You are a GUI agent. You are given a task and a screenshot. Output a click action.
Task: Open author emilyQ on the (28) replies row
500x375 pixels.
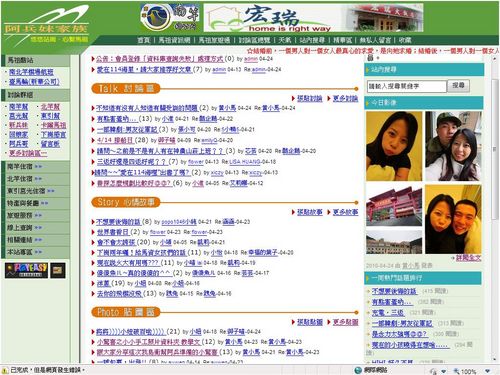tap(210, 140)
